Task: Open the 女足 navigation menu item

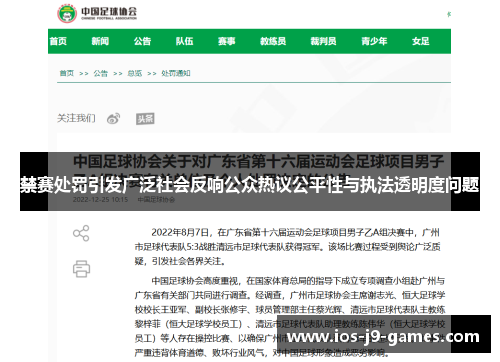Action: (x=420, y=41)
